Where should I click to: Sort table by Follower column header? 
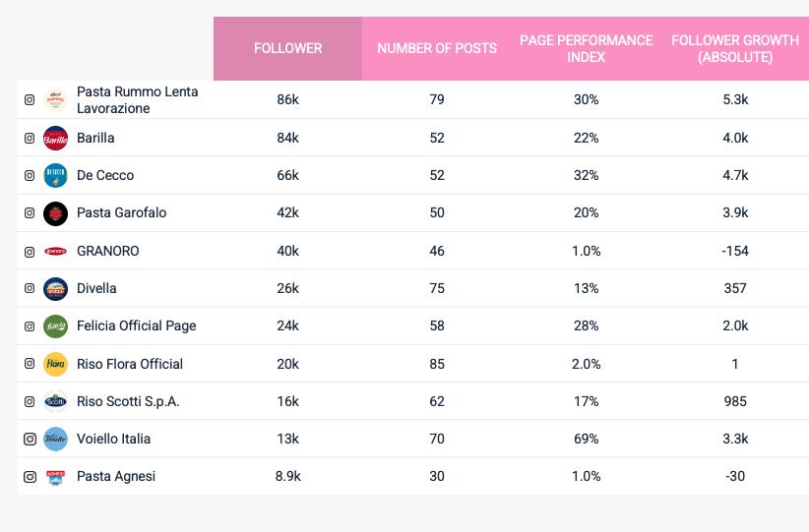point(287,48)
